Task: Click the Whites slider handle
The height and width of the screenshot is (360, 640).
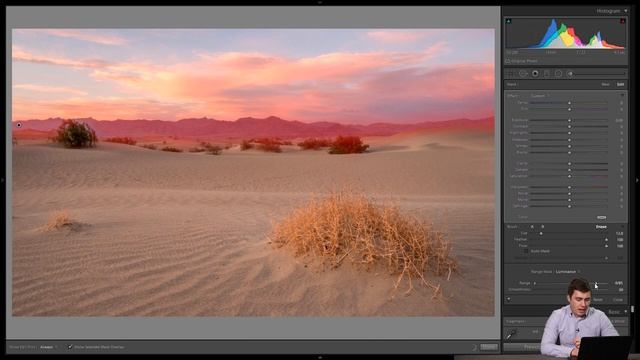Action: coord(569,146)
